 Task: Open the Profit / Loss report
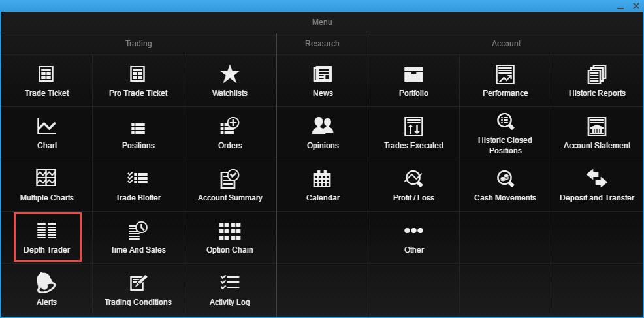coord(413,185)
